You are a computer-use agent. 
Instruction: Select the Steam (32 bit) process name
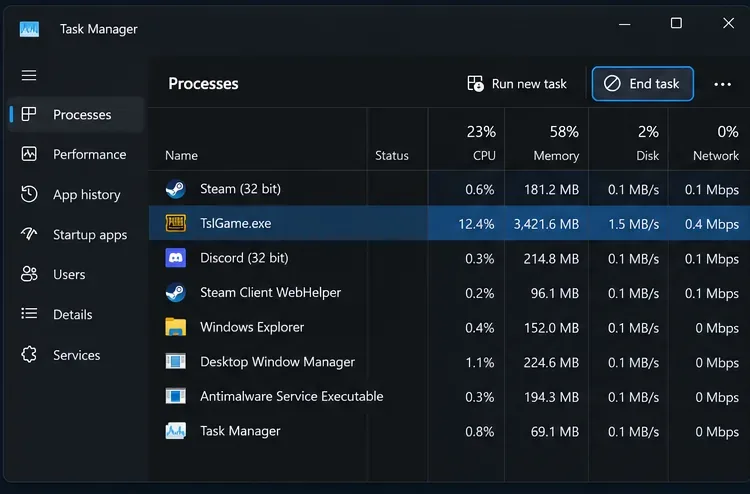[x=240, y=189]
